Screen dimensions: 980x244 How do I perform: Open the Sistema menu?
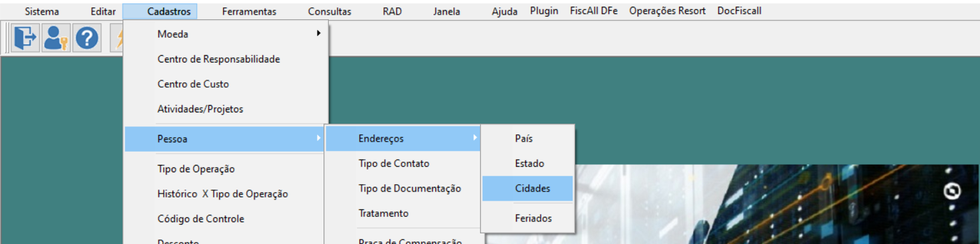pos(42,11)
